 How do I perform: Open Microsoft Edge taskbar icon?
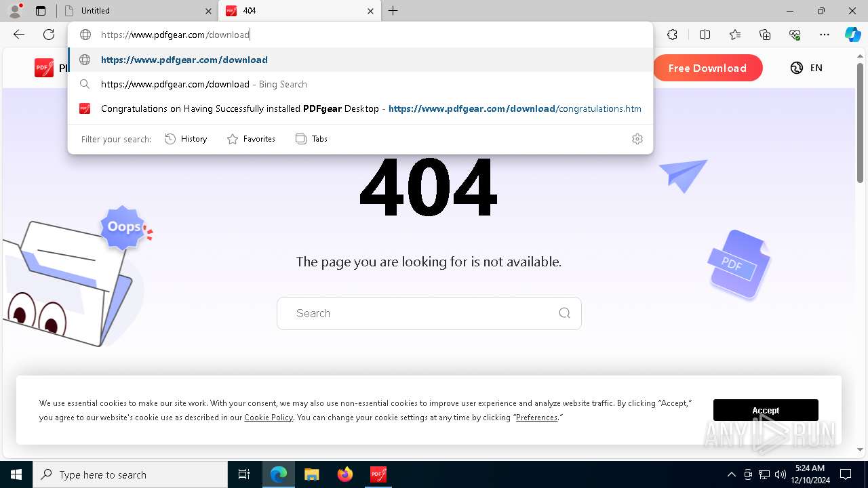[279, 474]
